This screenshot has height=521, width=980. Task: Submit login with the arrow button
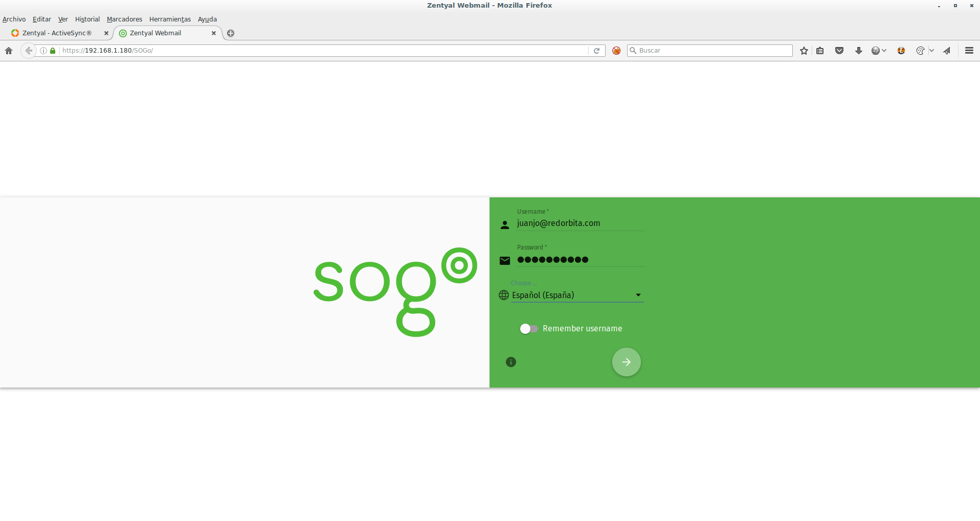point(627,362)
